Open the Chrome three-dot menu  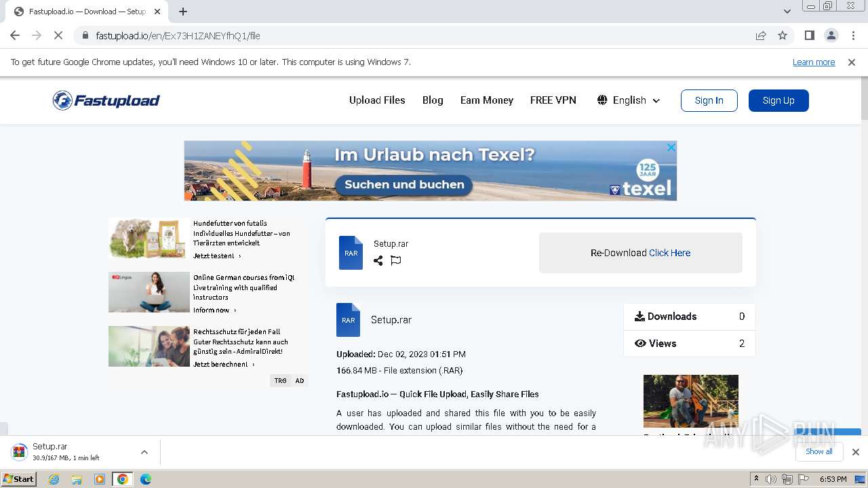[852, 35]
